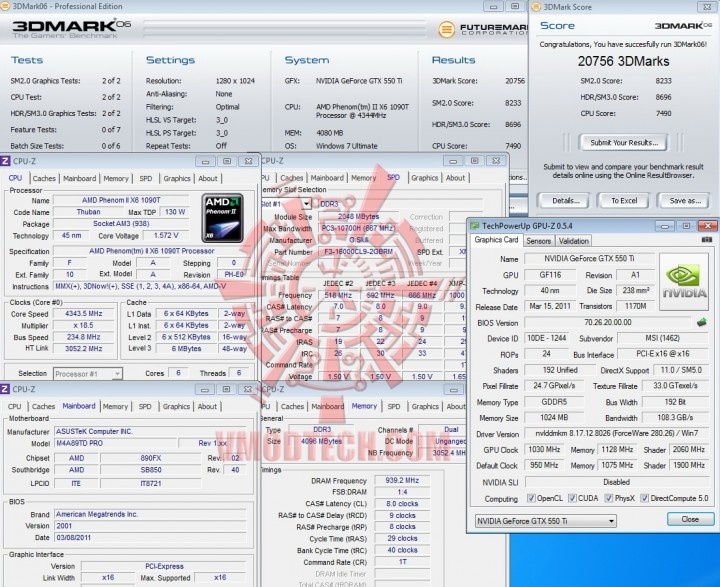Select the Graphics Card tab in GPU-Z

(496, 240)
